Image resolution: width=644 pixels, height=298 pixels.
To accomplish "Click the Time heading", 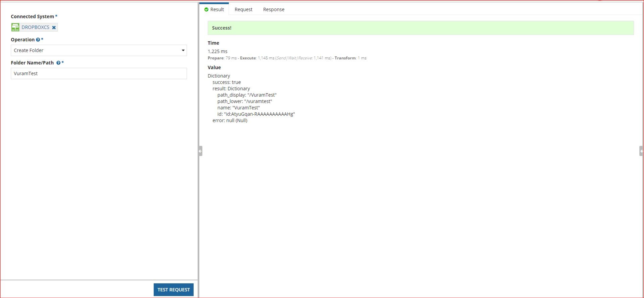I will click(213, 43).
